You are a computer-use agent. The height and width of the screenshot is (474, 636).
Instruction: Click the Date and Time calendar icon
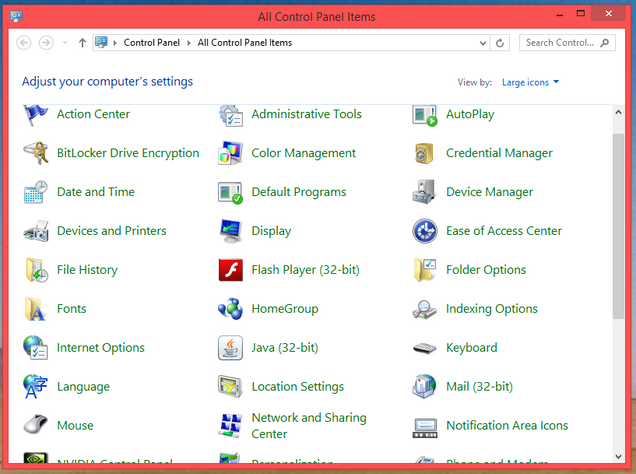(x=36, y=192)
